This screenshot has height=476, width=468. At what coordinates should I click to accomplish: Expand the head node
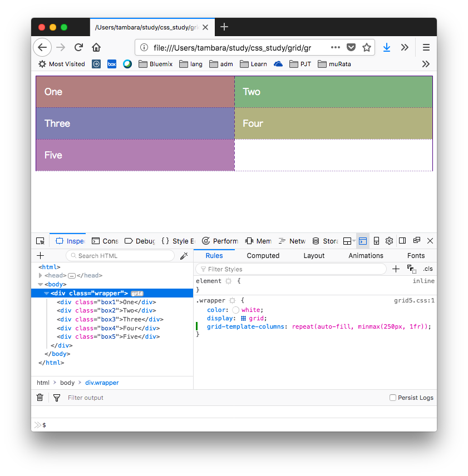point(40,275)
